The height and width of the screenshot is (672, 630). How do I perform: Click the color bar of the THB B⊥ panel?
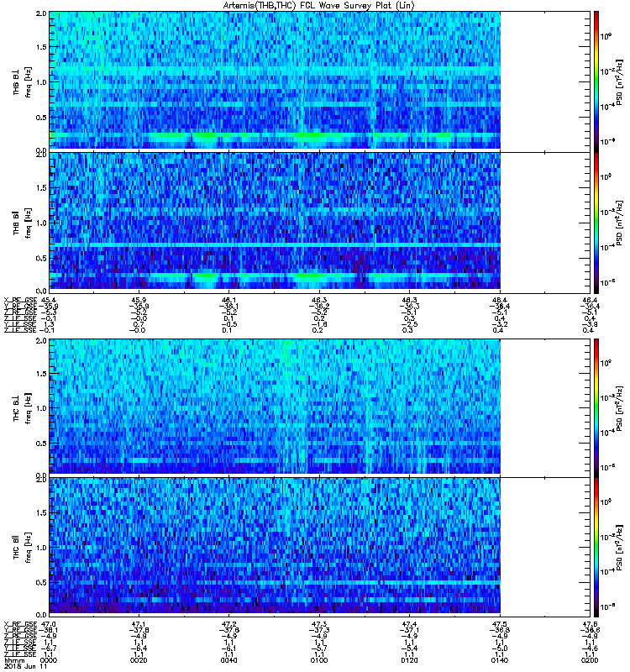pos(596,81)
